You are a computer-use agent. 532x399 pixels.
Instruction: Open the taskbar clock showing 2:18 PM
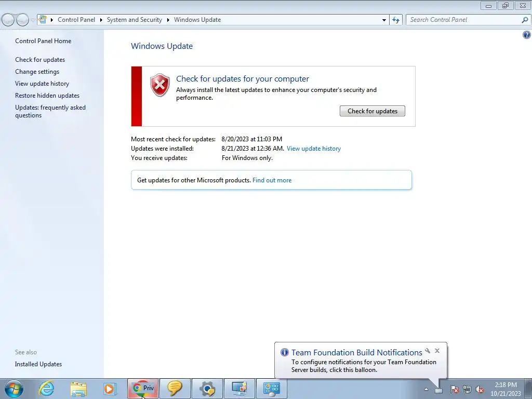point(506,389)
